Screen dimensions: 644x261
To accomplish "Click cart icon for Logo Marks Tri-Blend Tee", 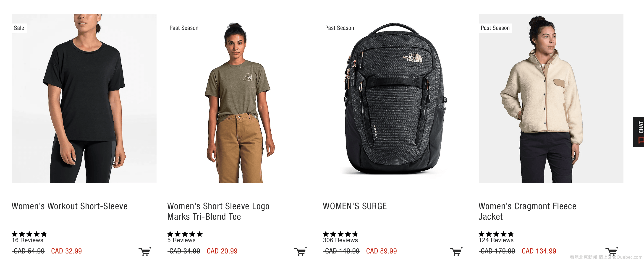I will (x=301, y=251).
